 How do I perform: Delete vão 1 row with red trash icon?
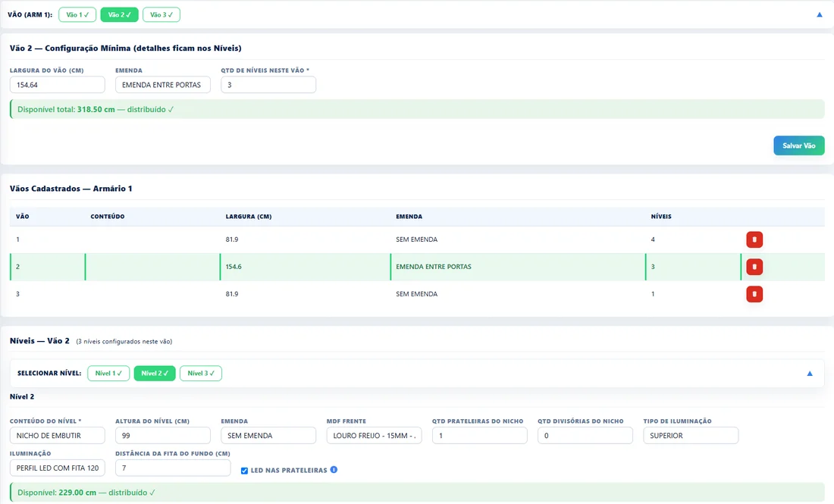click(754, 239)
